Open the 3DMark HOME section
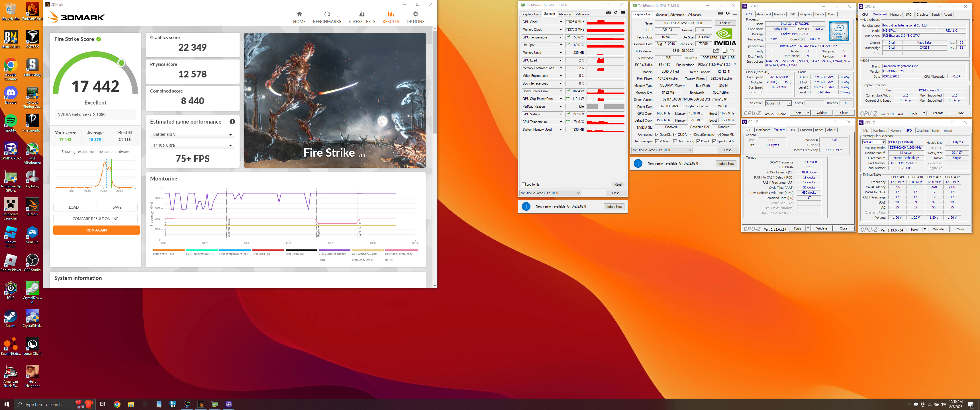The height and width of the screenshot is (410, 980). point(299,17)
